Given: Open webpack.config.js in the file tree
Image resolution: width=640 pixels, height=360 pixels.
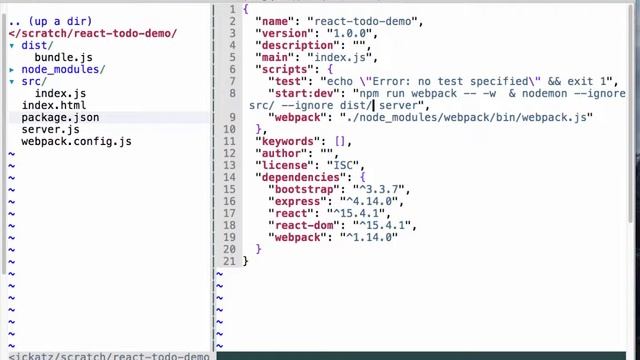Looking at the screenshot, I should click(76, 142).
